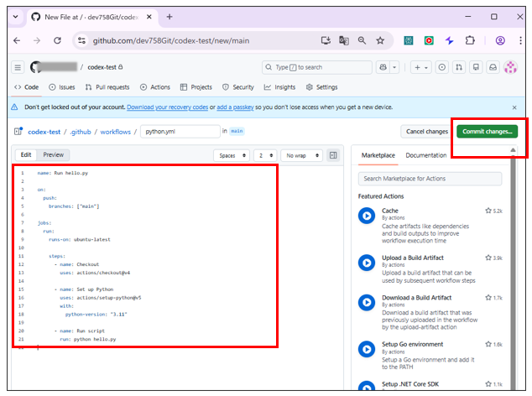Open the Insights tab
Image resolution: width=532 pixels, height=396 pixels.
pos(280,87)
